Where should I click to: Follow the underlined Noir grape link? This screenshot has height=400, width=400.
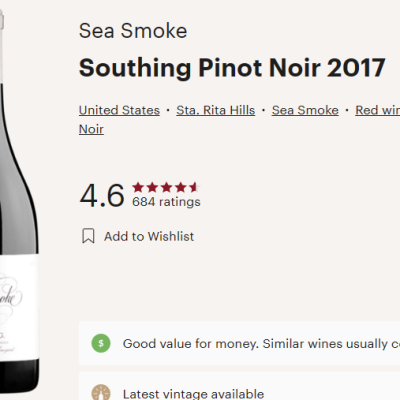91,129
